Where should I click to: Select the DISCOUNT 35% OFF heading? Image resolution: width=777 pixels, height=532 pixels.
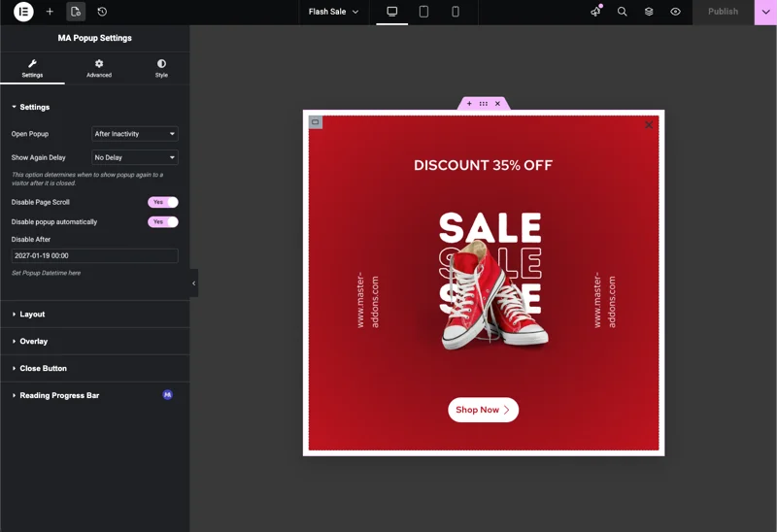click(x=483, y=165)
